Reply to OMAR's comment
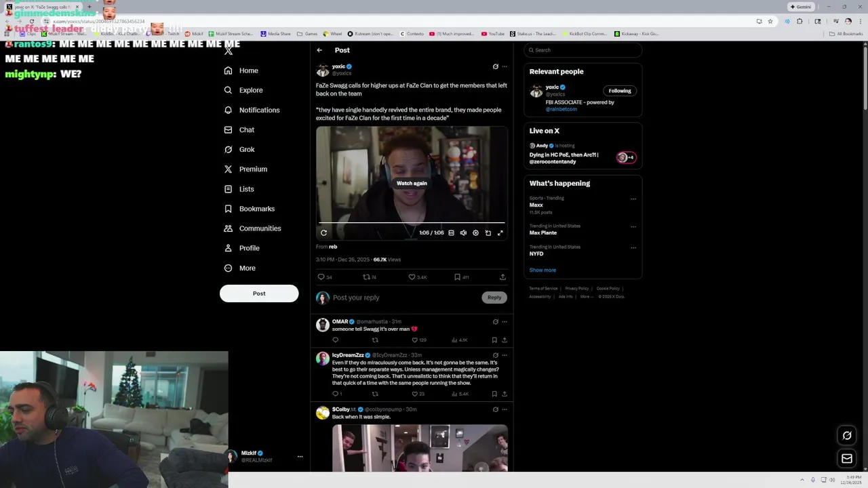Image resolution: width=868 pixels, height=488 pixels. [x=335, y=340]
